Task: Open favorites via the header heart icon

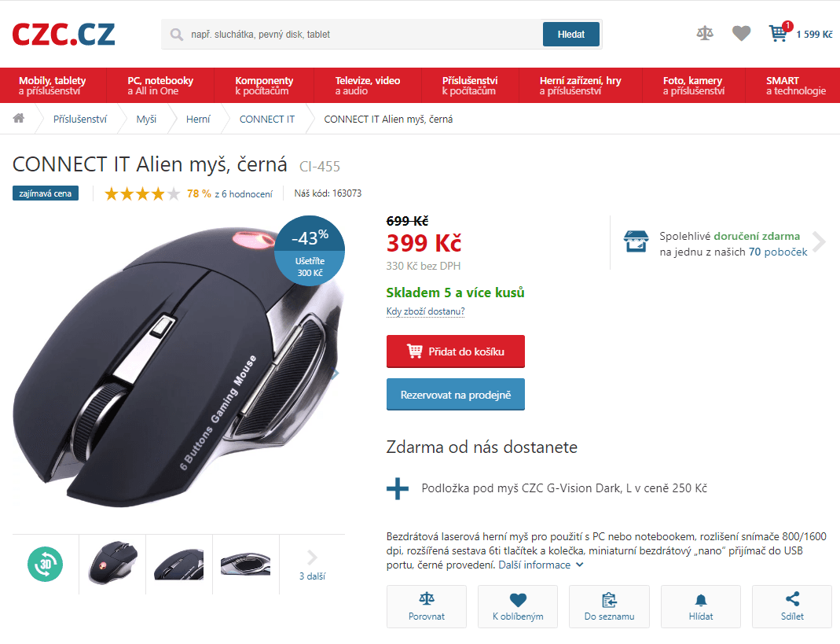Action: pyautogui.click(x=742, y=34)
